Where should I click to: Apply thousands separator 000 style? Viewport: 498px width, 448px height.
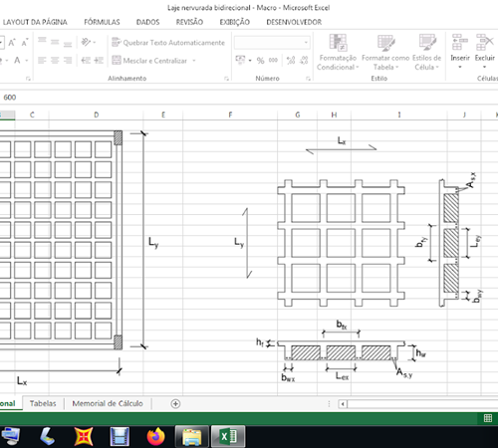[x=273, y=61]
